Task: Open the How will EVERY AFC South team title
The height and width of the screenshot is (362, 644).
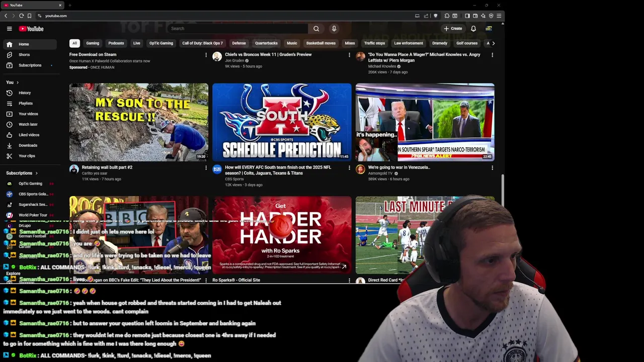Action: (x=278, y=170)
